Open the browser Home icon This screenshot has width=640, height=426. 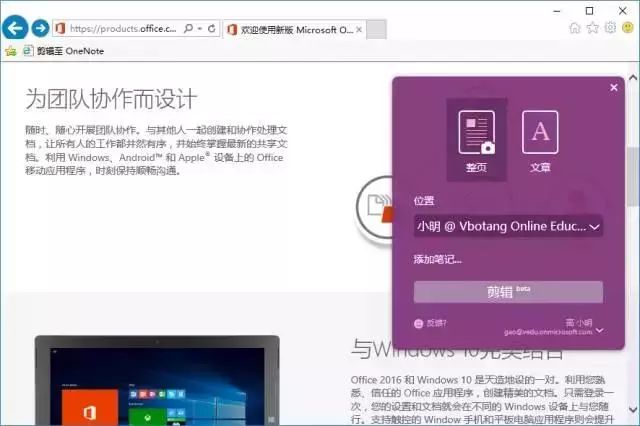click(575, 28)
